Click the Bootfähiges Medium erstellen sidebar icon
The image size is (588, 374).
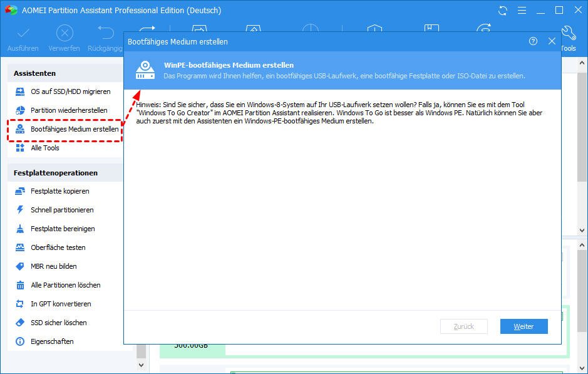(x=20, y=129)
